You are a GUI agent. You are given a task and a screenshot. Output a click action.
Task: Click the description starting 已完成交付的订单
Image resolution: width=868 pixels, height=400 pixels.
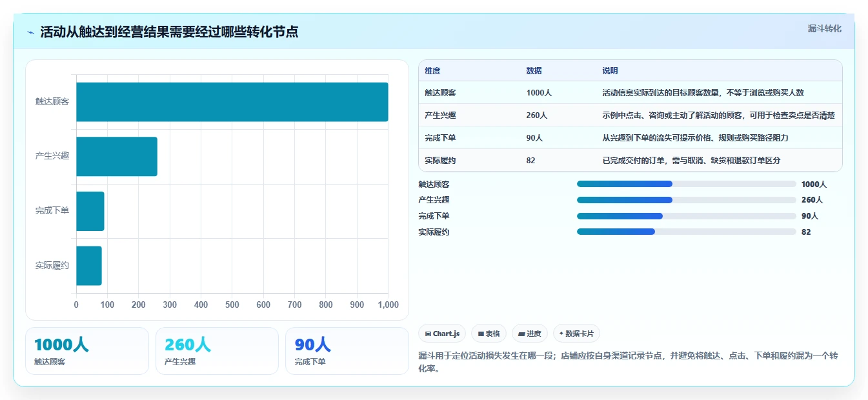tap(691, 161)
